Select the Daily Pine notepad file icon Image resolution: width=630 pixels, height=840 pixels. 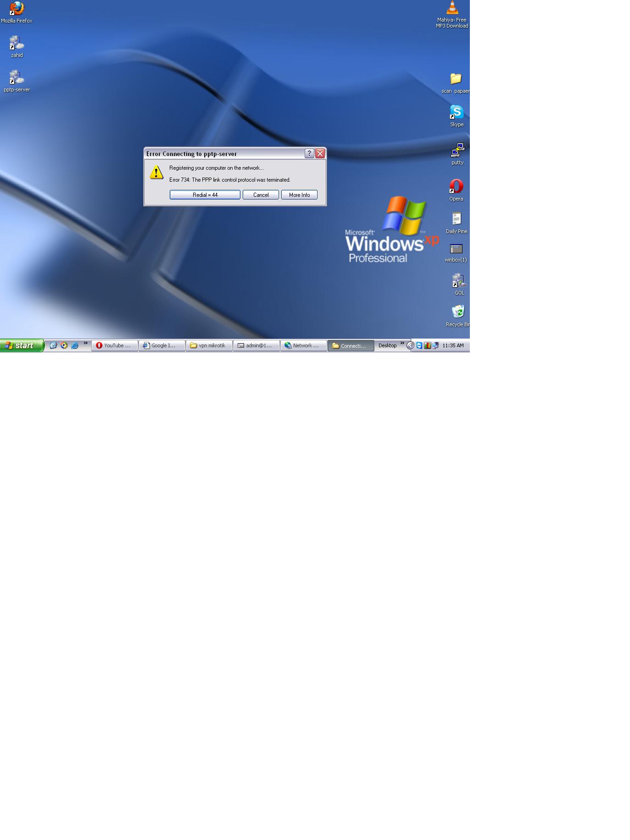(457, 223)
